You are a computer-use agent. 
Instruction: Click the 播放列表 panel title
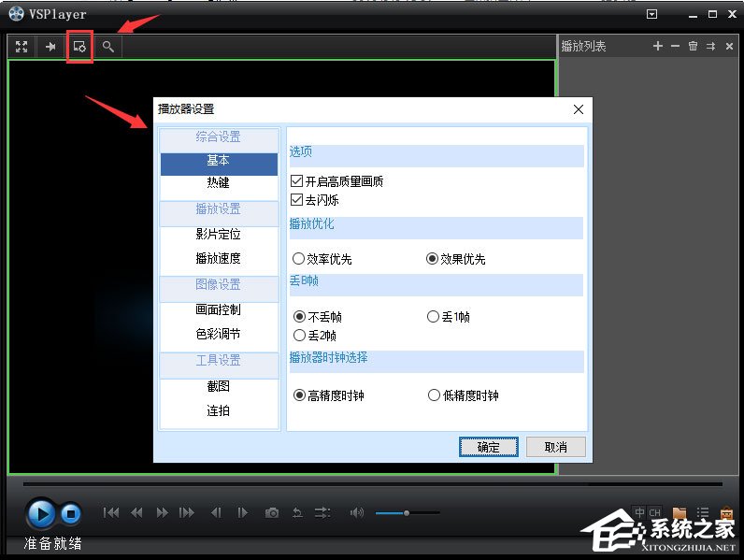pos(583,46)
